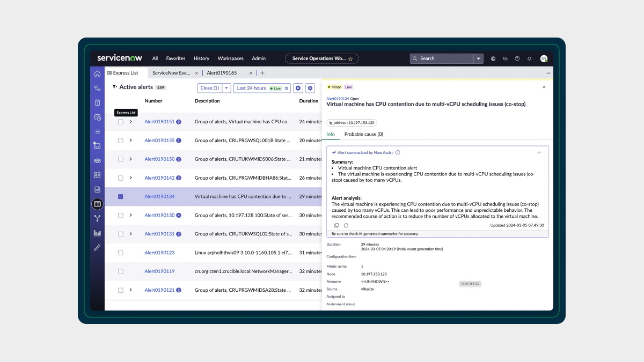Open the Workspaces menu
Viewport: 644px width, 362px height.
point(230,58)
